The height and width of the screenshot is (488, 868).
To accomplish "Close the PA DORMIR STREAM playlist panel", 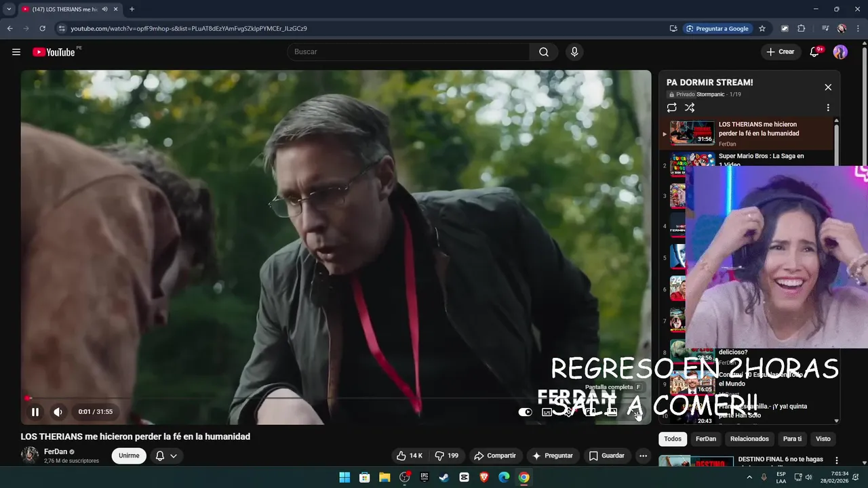I will [828, 87].
